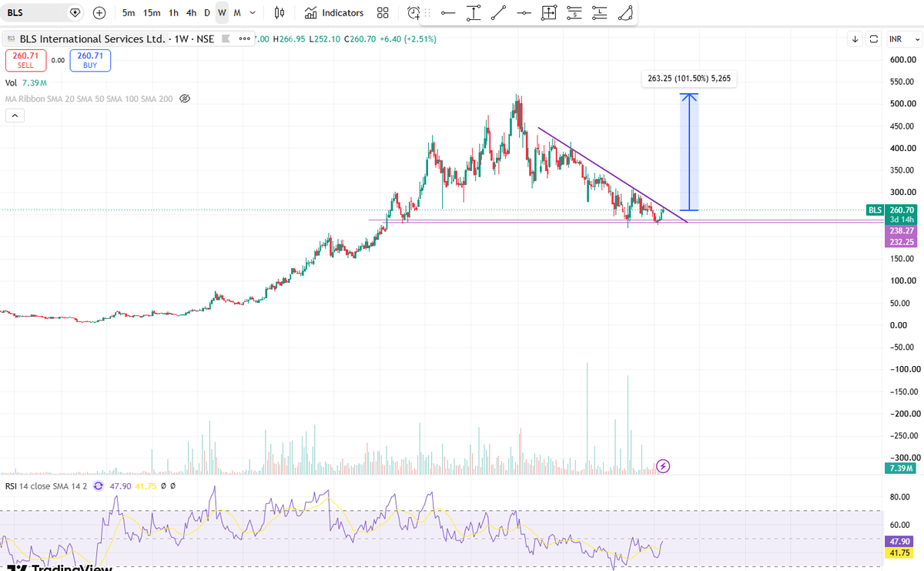Open the indicator templates grid icon

coord(383,13)
